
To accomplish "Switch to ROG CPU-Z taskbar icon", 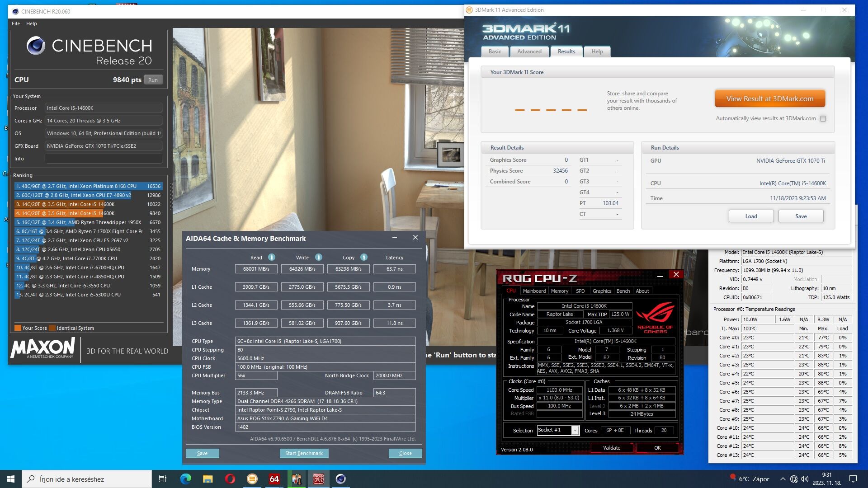I will point(318,479).
